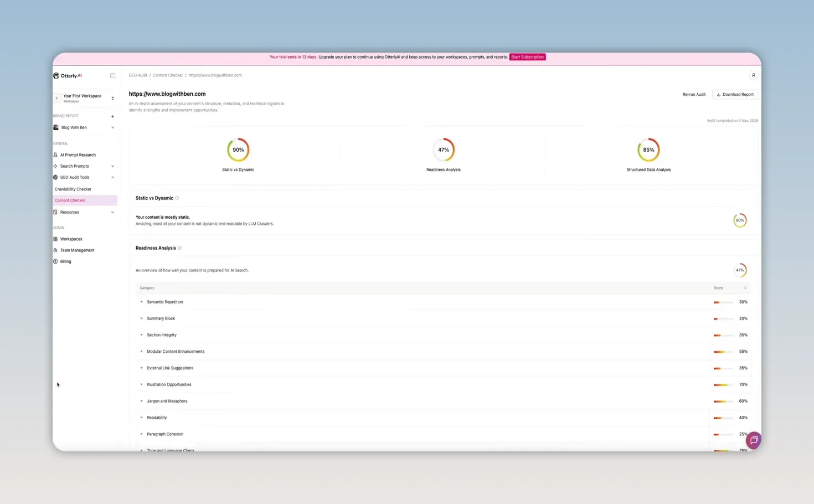
Task: Click the Category column header
Action: [147, 288]
